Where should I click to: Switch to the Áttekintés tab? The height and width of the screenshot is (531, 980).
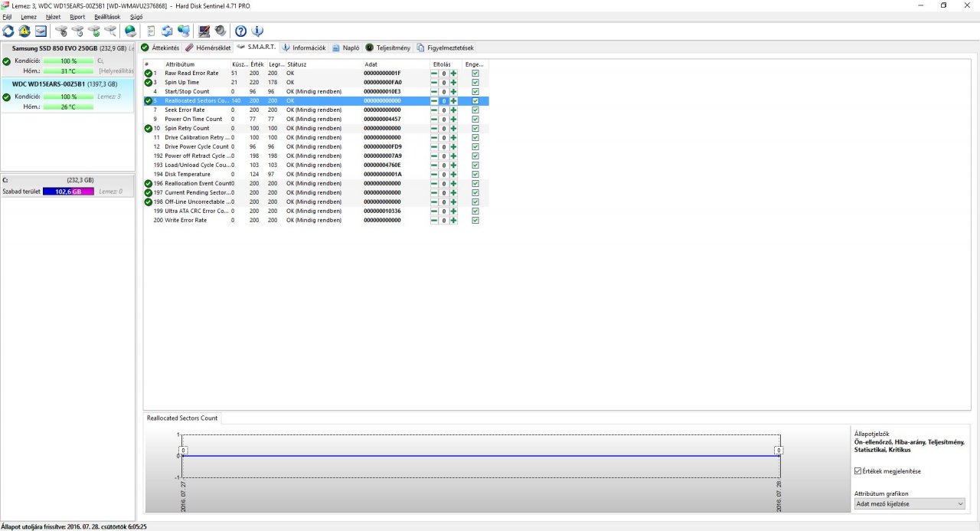pos(161,48)
